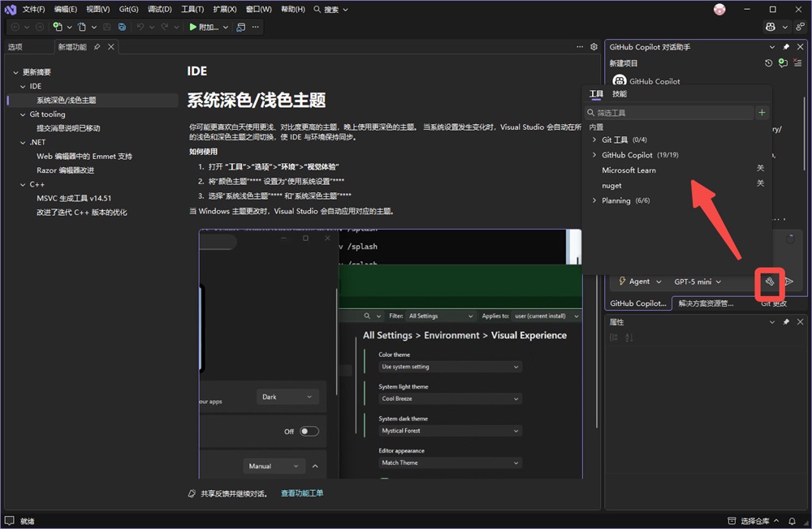812x529 pixels.
Task: Click the navigate forward arrow icon
Action: coord(39,27)
